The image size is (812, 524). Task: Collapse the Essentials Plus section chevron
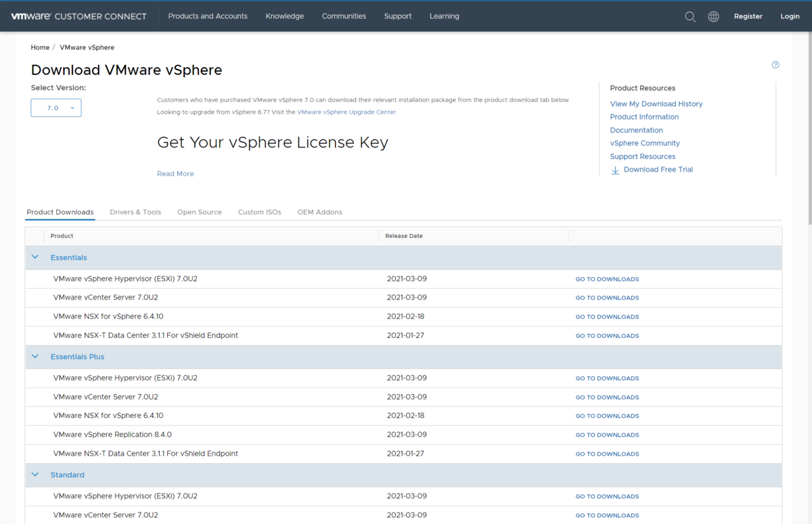click(x=35, y=356)
